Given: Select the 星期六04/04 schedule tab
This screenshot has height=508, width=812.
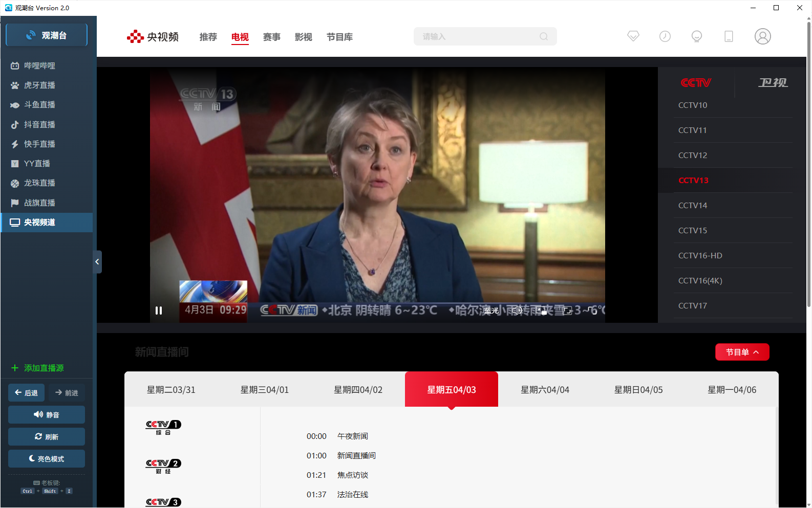Looking at the screenshot, I should (545, 390).
